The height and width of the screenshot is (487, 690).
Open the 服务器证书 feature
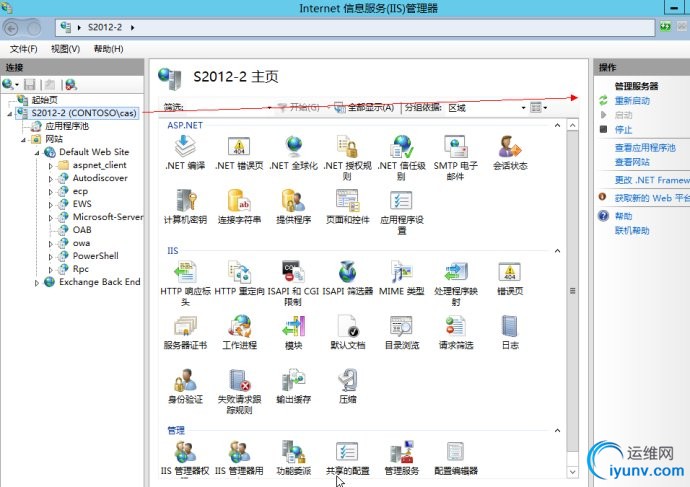[x=185, y=332]
